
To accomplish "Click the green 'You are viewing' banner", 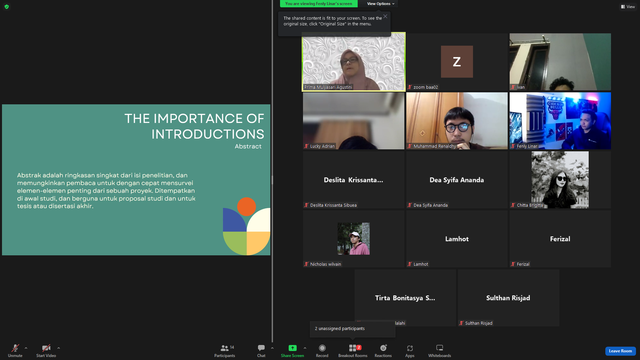I will [x=319, y=4].
